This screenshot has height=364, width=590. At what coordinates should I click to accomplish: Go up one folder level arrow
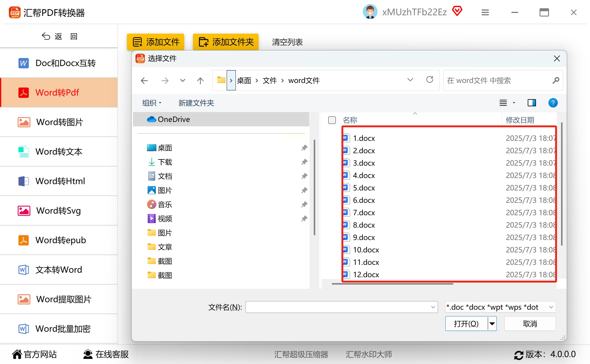200,81
